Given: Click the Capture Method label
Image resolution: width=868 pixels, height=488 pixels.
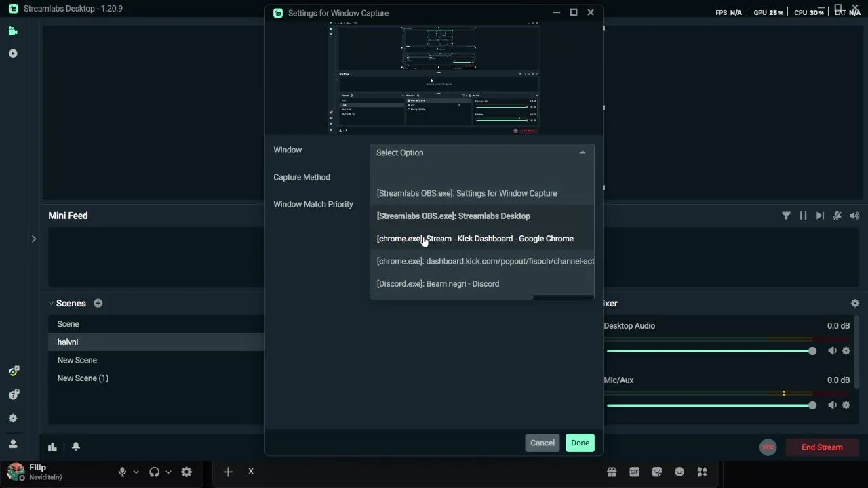Looking at the screenshot, I should click(x=302, y=177).
